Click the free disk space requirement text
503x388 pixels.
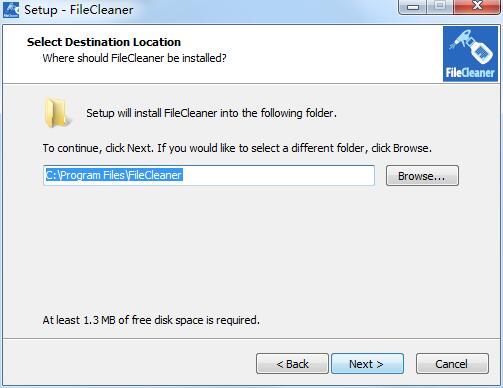(x=151, y=320)
